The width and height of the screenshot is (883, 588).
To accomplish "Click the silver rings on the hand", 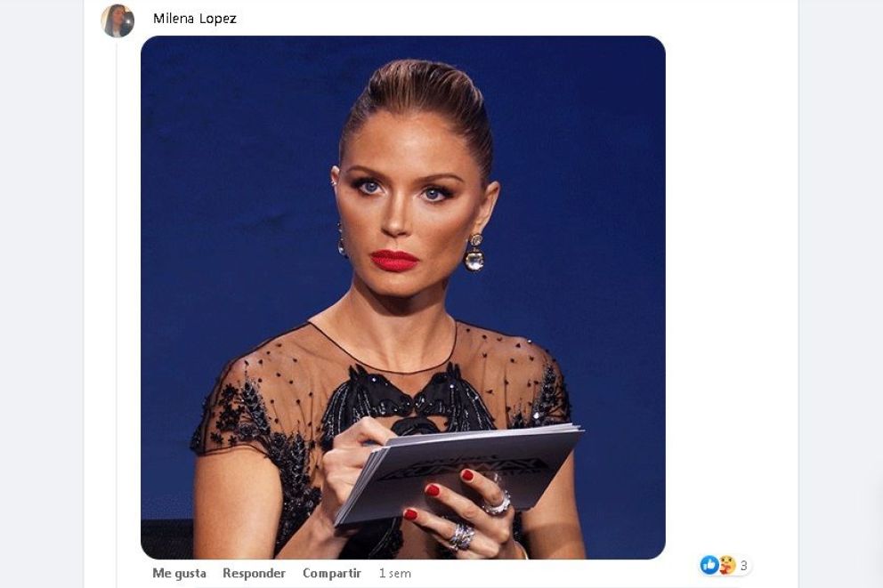I will 479,519.
